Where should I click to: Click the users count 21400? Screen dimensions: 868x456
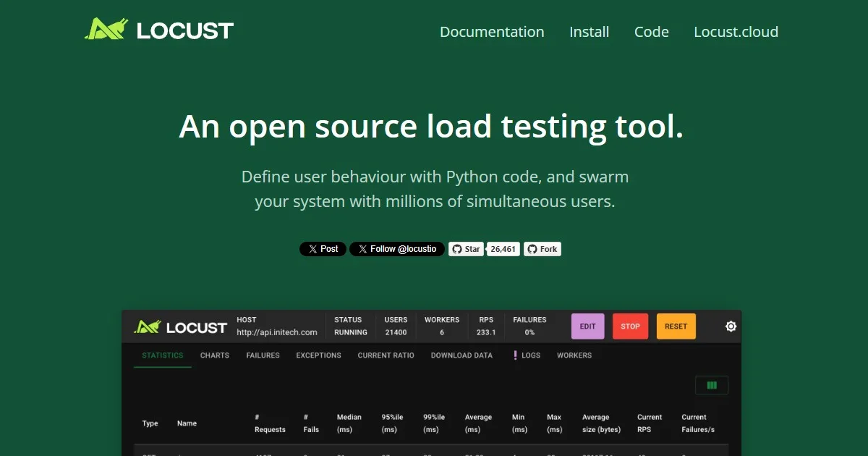[x=396, y=333]
